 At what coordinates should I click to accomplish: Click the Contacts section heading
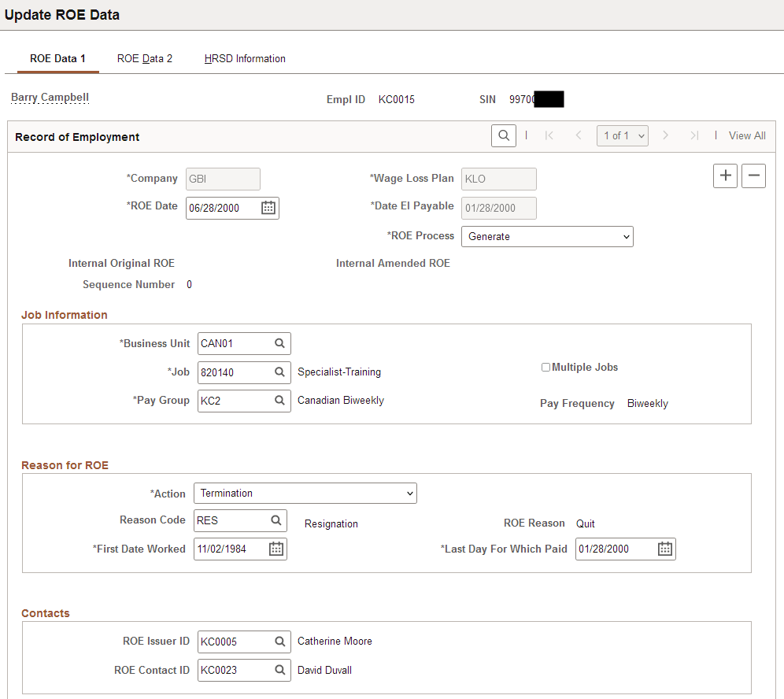46,613
